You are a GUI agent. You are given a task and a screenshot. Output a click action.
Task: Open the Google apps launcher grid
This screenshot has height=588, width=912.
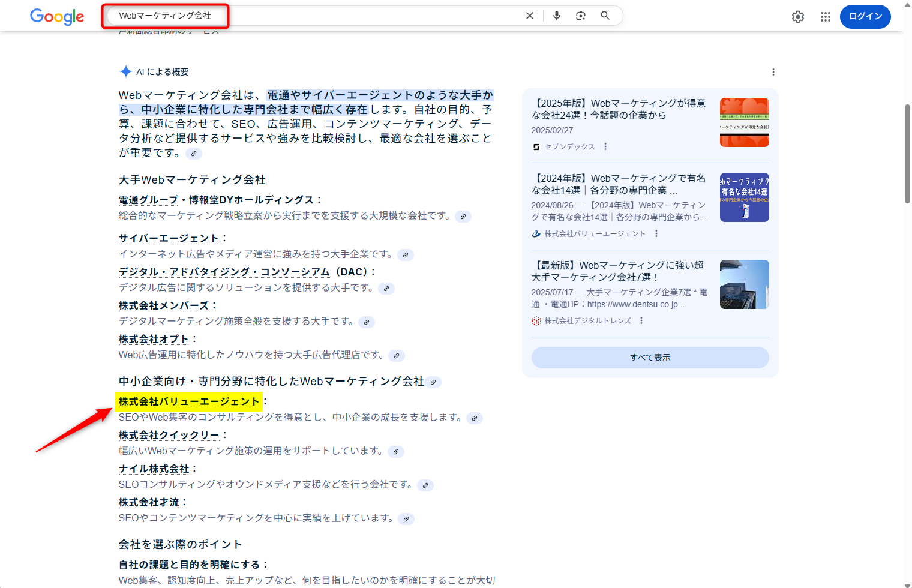click(826, 17)
